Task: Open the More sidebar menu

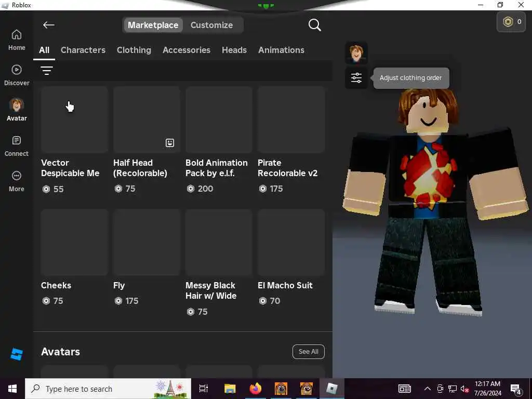Action: tap(16, 181)
